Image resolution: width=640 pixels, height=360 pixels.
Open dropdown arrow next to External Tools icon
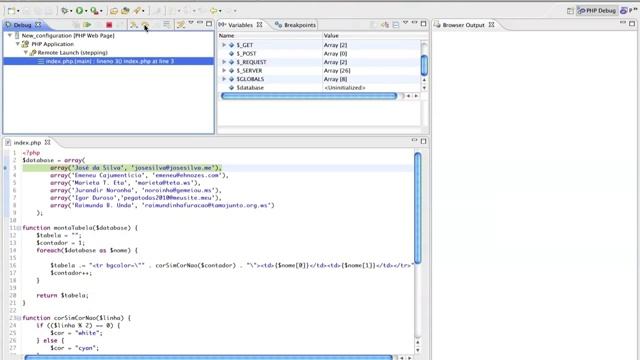[101, 11]
